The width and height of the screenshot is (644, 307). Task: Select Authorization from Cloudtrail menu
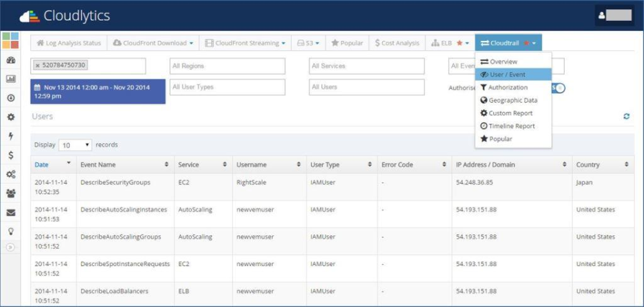tap(513, 87)
